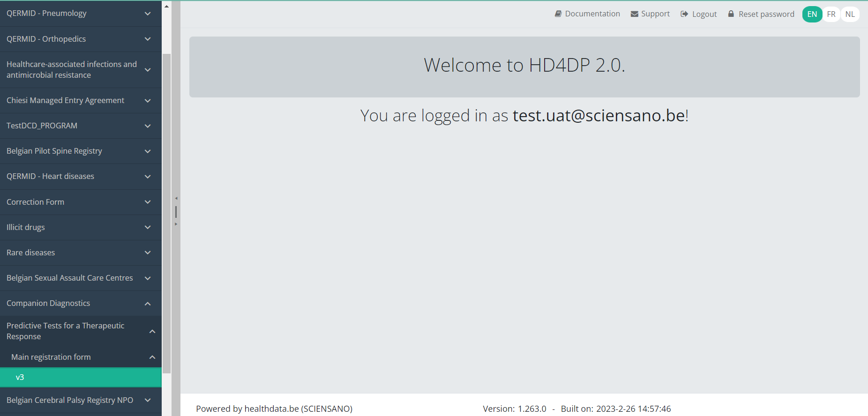Image resolution: width=868 pixels, height=416 pixels.
Task: Click the Documentation book icon
Action: click(x=558, y=14)
